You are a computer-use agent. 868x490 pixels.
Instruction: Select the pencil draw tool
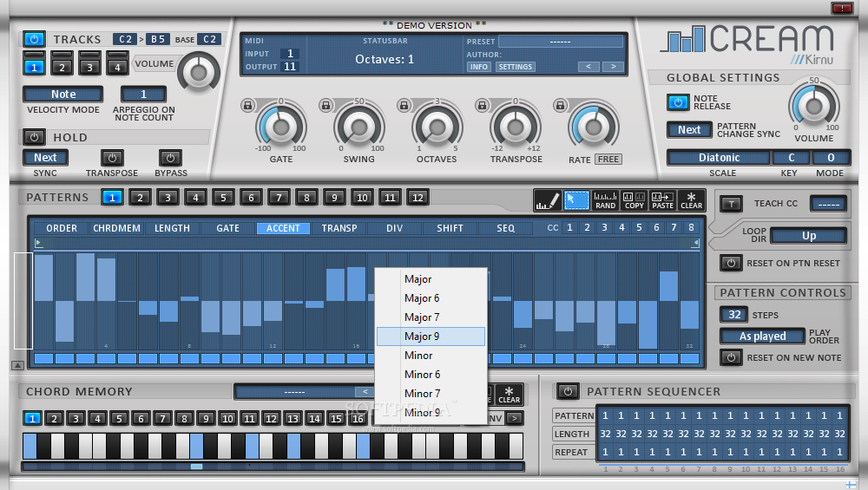coord(548,200)
